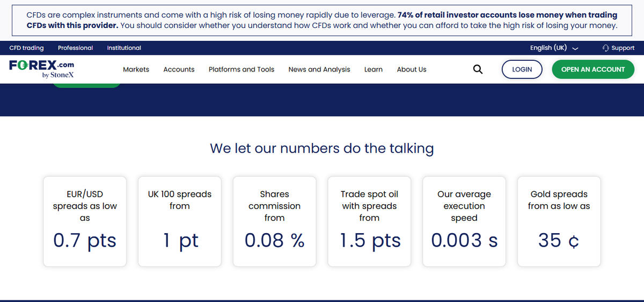
Task: Switch to the Institutional tab
Action: 124,48
